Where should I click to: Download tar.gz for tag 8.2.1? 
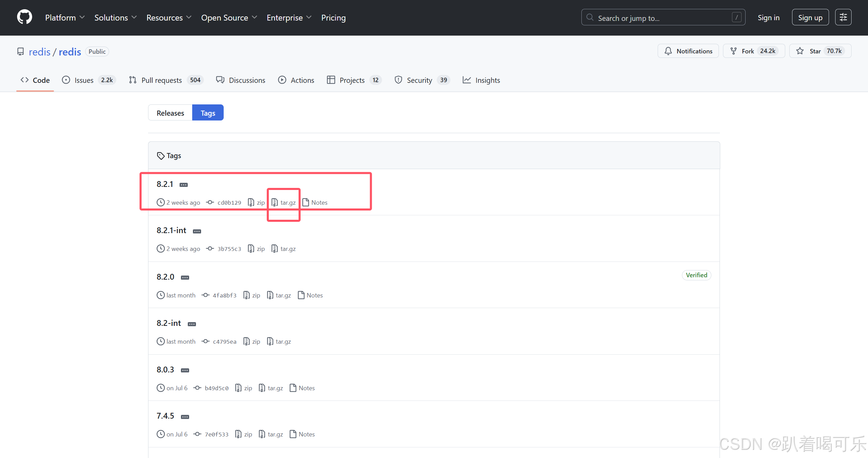point(284,203)
